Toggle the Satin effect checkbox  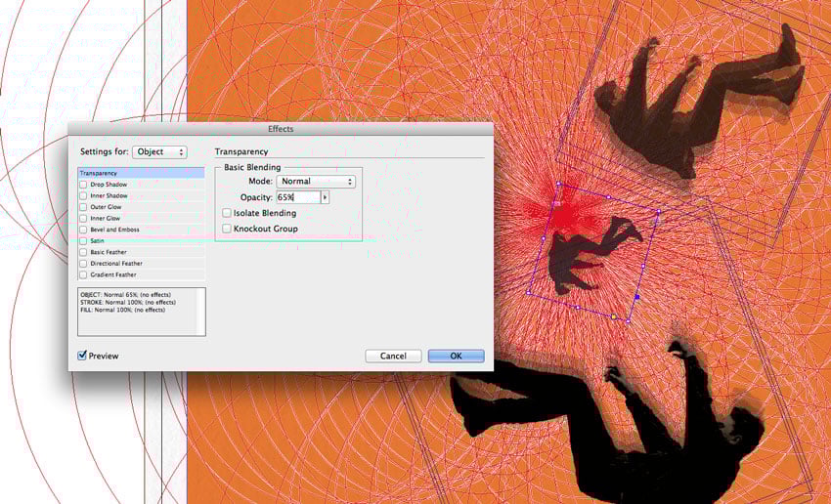pos(83,241)
